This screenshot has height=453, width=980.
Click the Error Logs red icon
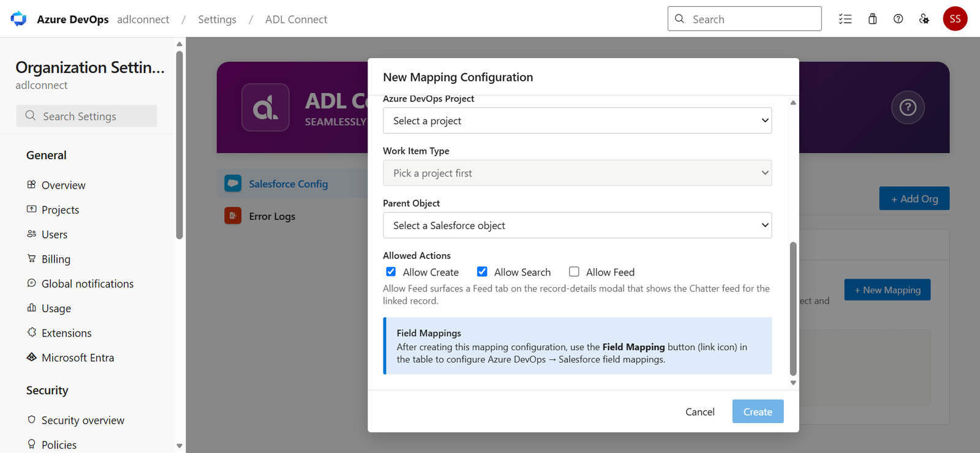pyautogui.click(x=233, y=215)
